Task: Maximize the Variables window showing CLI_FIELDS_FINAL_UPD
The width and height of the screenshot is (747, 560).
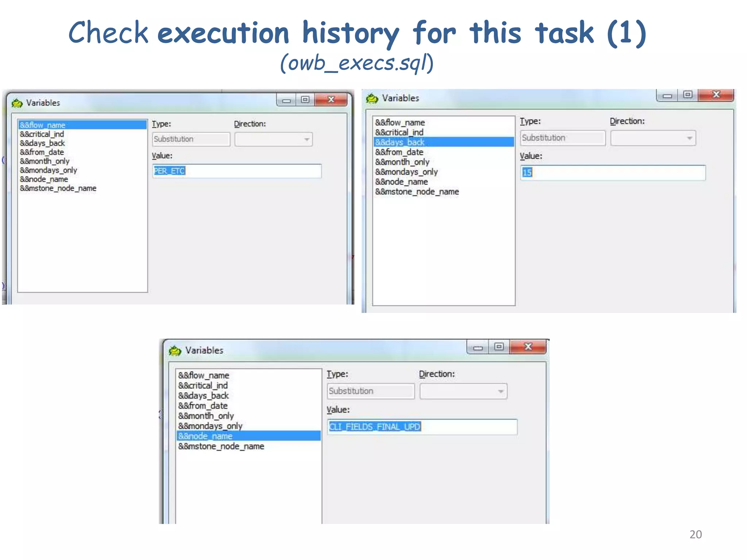Action: coord(499,347)
